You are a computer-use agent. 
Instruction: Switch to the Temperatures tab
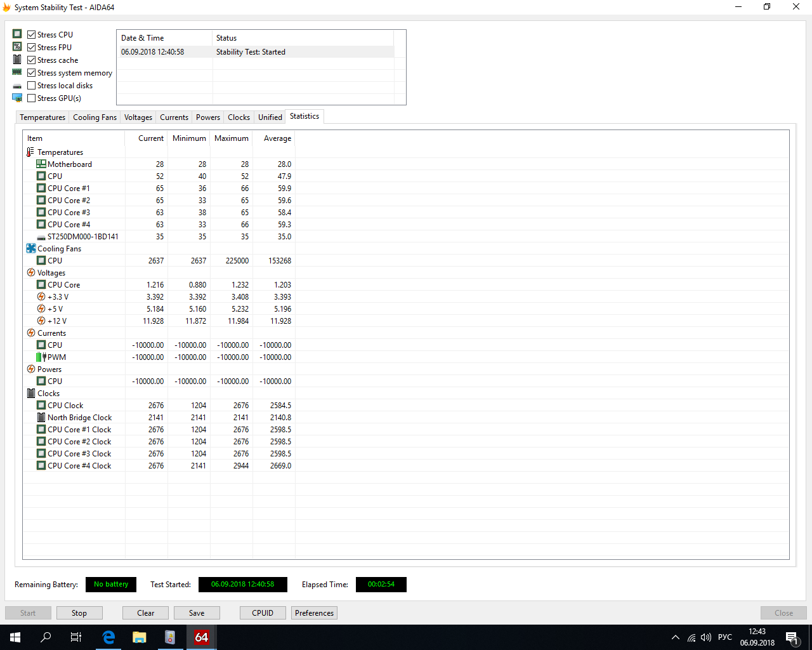[x=43, y=117]
